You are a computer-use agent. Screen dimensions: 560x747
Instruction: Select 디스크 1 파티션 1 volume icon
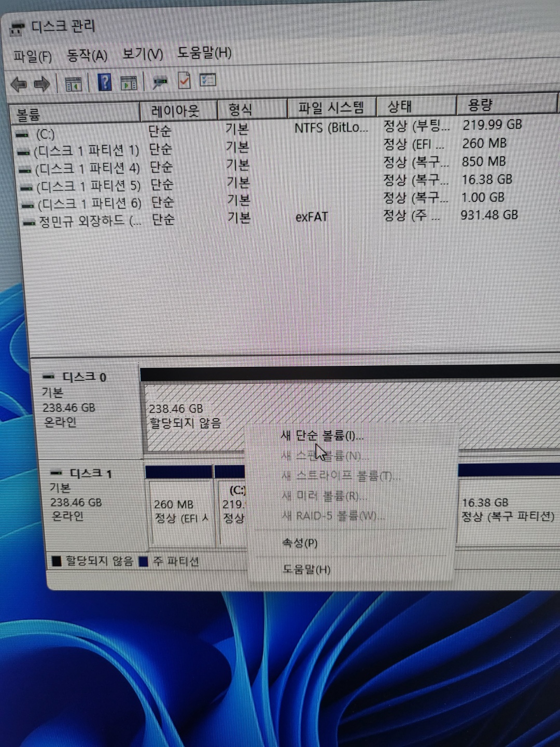(24, 153)
